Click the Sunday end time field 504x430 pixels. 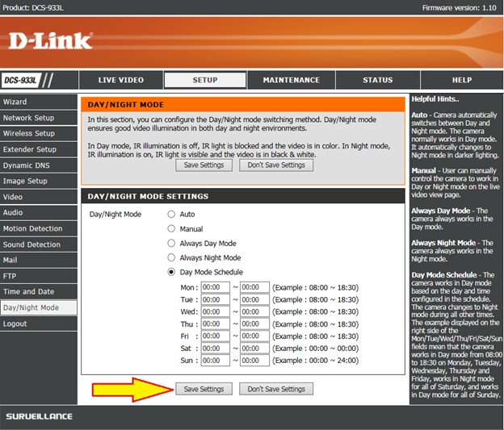[254, 361]
